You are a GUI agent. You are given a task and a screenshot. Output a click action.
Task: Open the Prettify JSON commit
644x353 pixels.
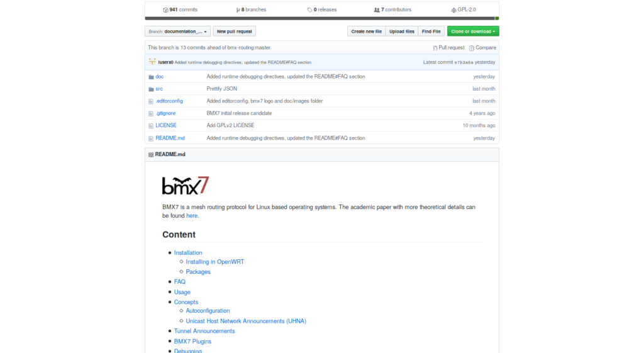(222, 89)
